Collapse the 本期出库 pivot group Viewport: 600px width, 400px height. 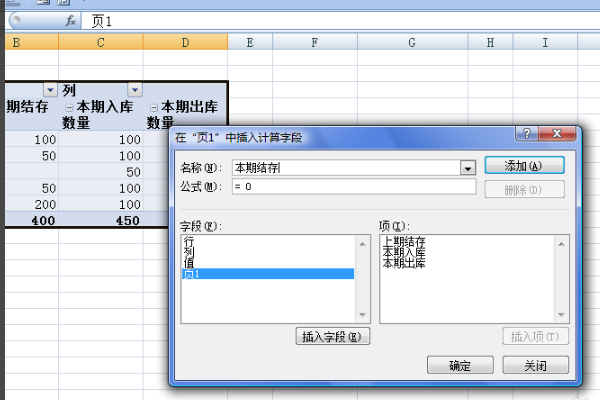[153, 108]
